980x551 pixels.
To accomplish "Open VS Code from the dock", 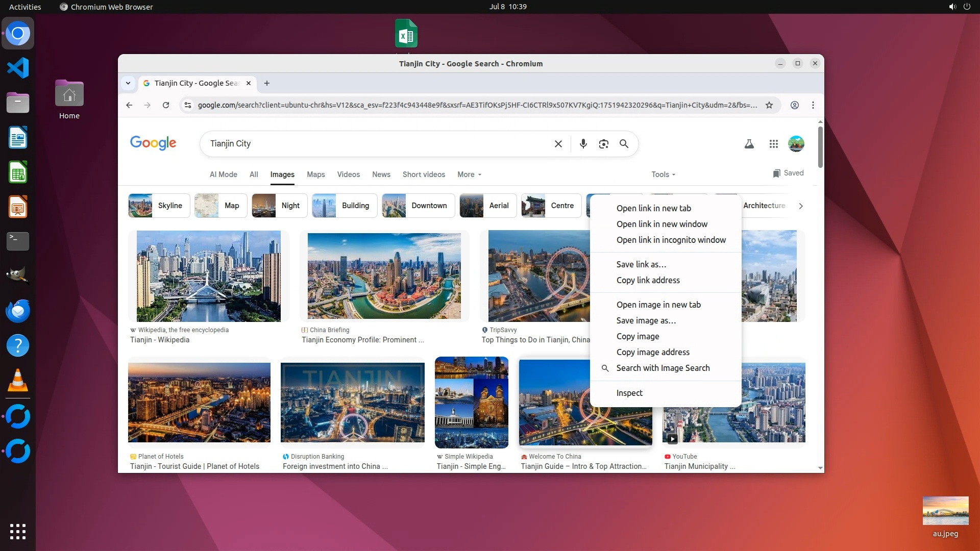I will tap(18, 68).
